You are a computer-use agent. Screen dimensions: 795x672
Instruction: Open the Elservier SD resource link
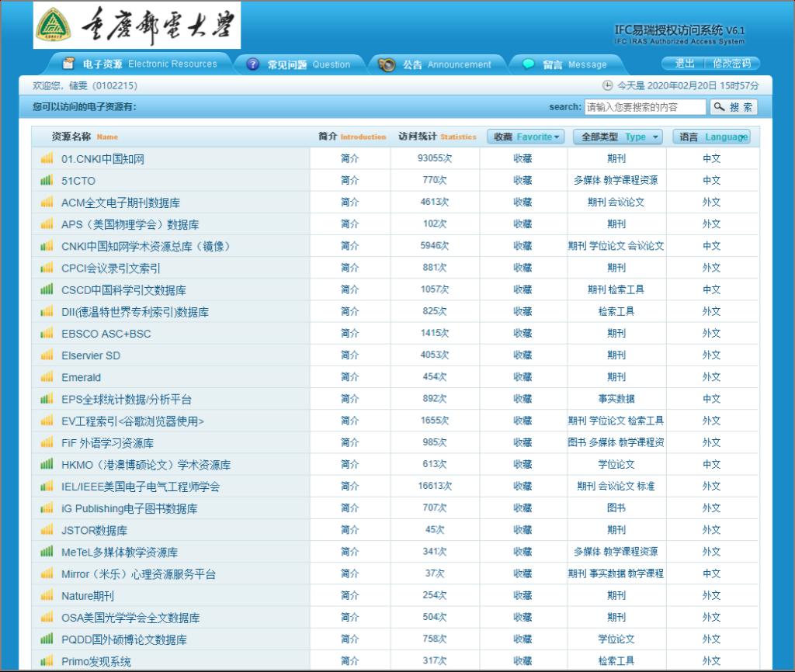coord(91,355)
